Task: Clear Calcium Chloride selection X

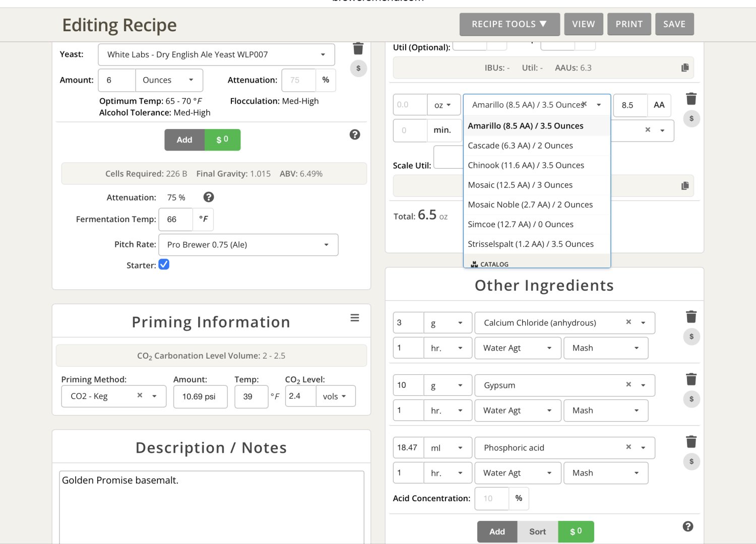Action: (628, 322)
